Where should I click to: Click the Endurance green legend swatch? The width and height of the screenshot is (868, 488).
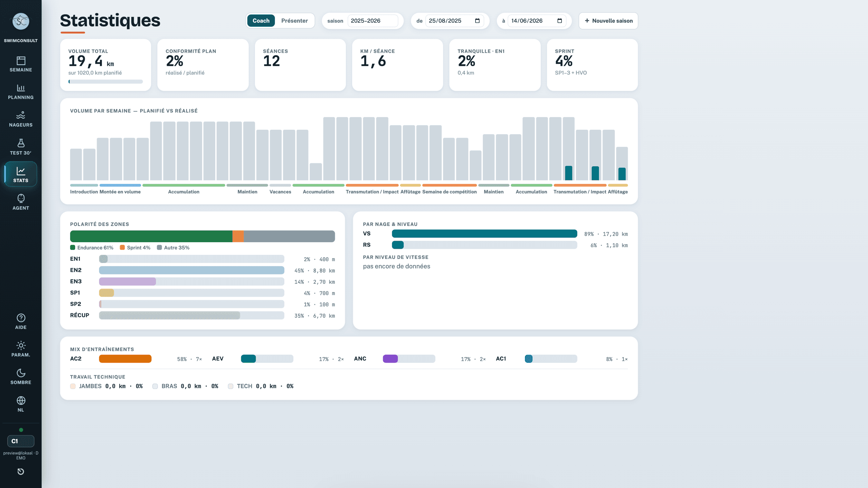pos(73,248)
